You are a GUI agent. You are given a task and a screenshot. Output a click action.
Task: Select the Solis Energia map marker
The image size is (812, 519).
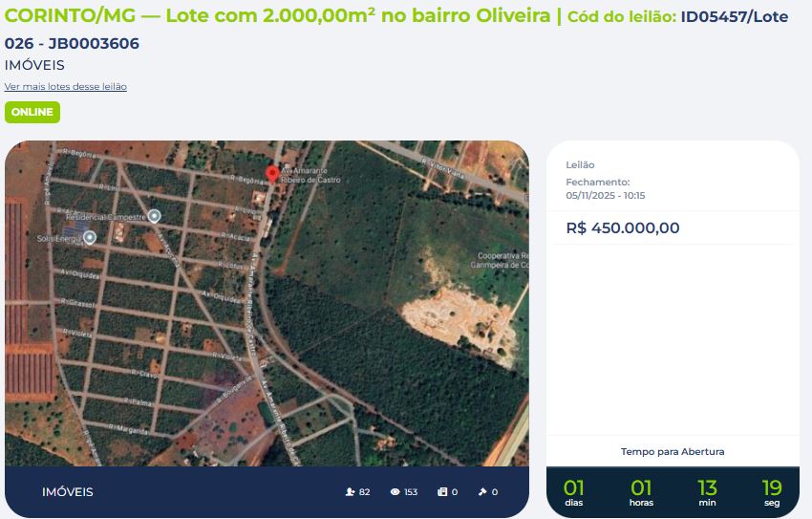coord(90,238)
